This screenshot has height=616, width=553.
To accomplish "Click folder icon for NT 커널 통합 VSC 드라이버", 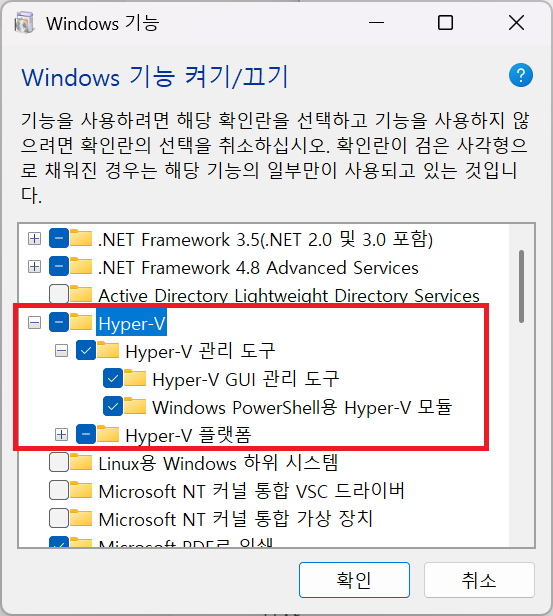I will coord(81,490).
